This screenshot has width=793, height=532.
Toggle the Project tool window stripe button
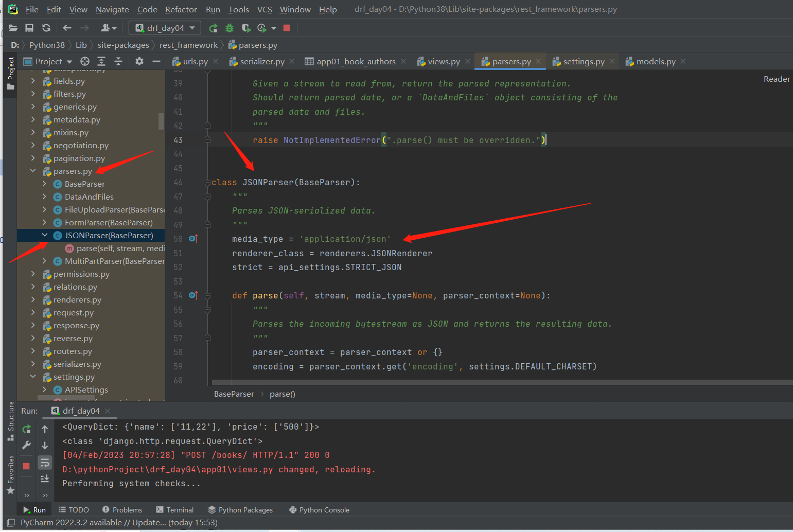pos(10,73)
